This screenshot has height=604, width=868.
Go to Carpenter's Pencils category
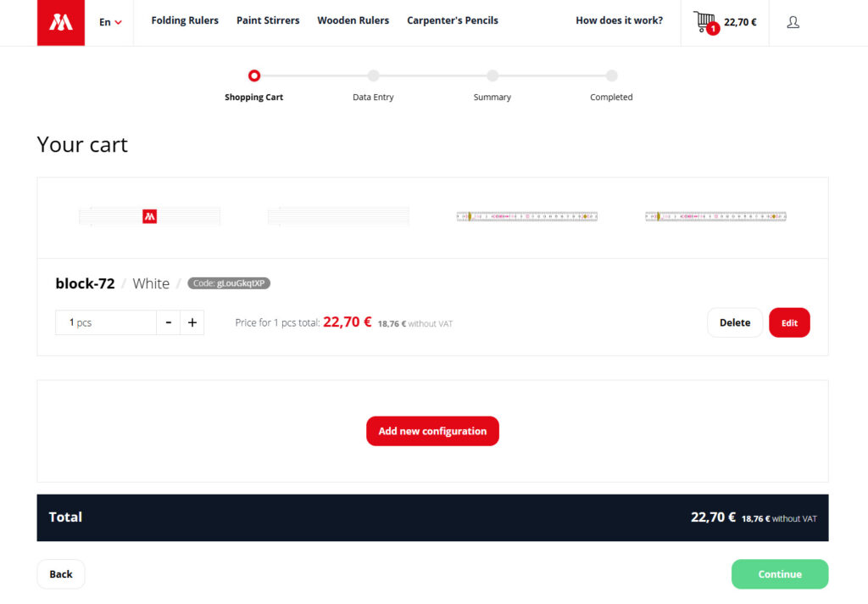pyautogui.click(x=453, y=20)
